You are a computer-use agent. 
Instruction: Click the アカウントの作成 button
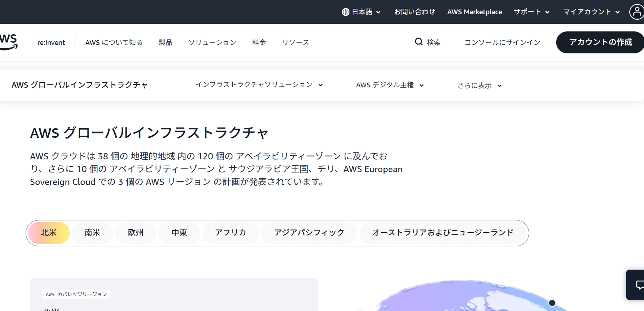pos(600,42)
